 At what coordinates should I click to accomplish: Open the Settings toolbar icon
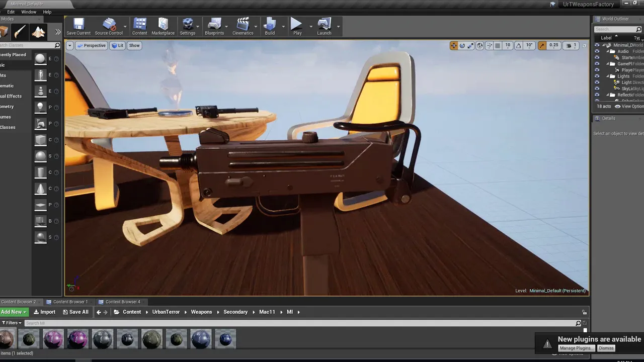pos(188,27)
